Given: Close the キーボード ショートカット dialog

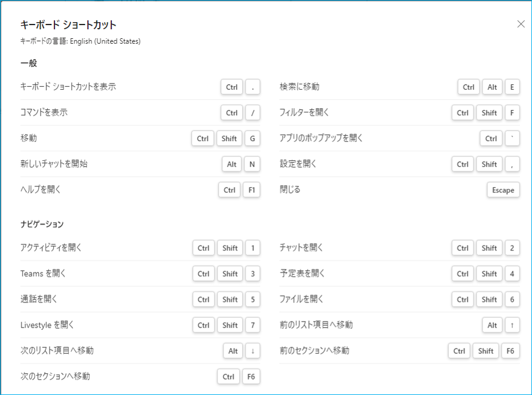Looking at the screenshot, I should click(x=520, y=25).
